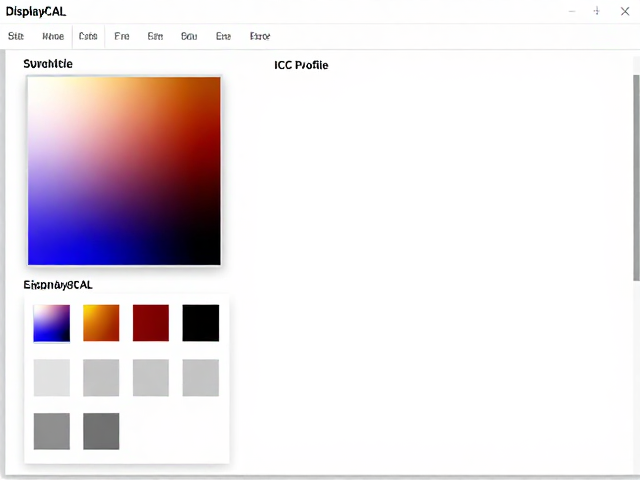Viewport: 640px width, 480px height.
Task: Select the darkest gray swatch in the last row
Action: (x=101, y=431)
